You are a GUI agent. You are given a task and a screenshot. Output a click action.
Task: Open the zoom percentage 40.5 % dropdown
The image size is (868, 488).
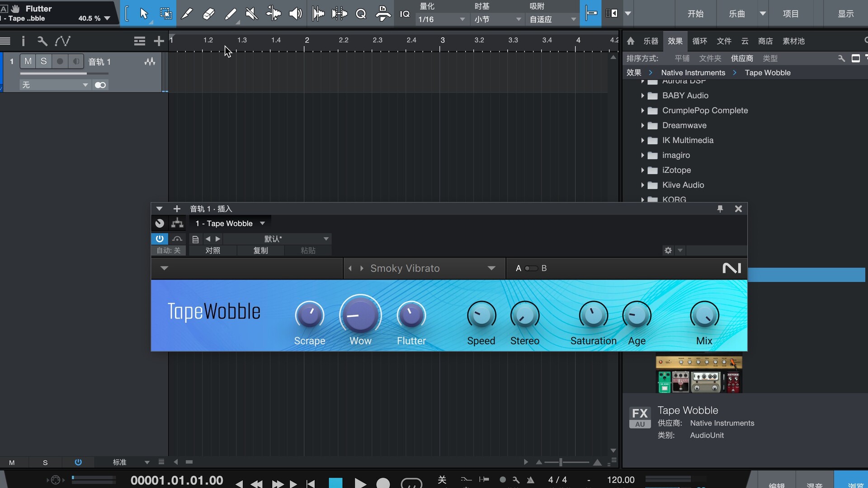click(94, 19)
